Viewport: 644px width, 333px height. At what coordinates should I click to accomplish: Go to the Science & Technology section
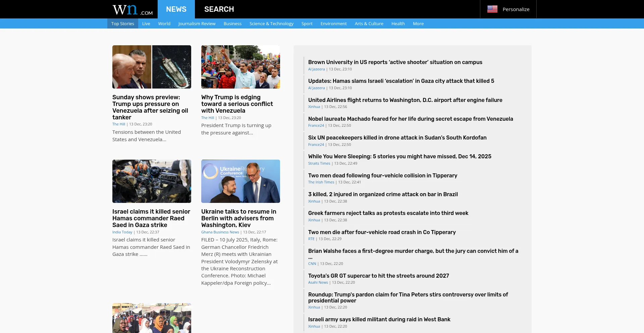(x=271, y=23)
